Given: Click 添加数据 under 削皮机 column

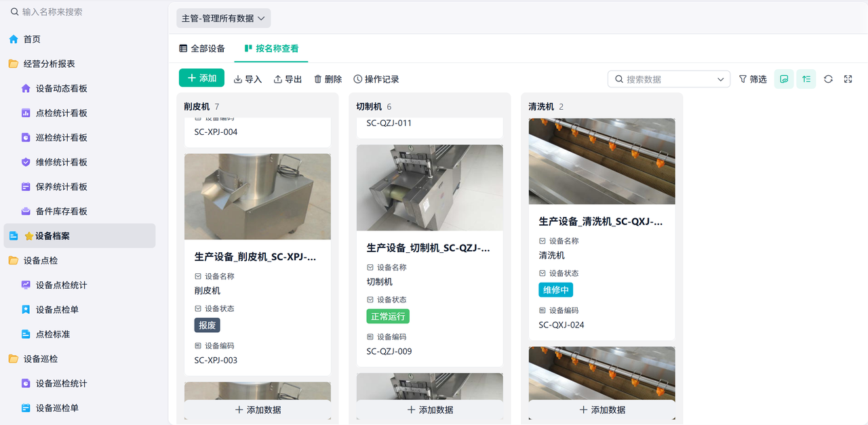Looking at the screenshot, I should click(x=258, y=410).
